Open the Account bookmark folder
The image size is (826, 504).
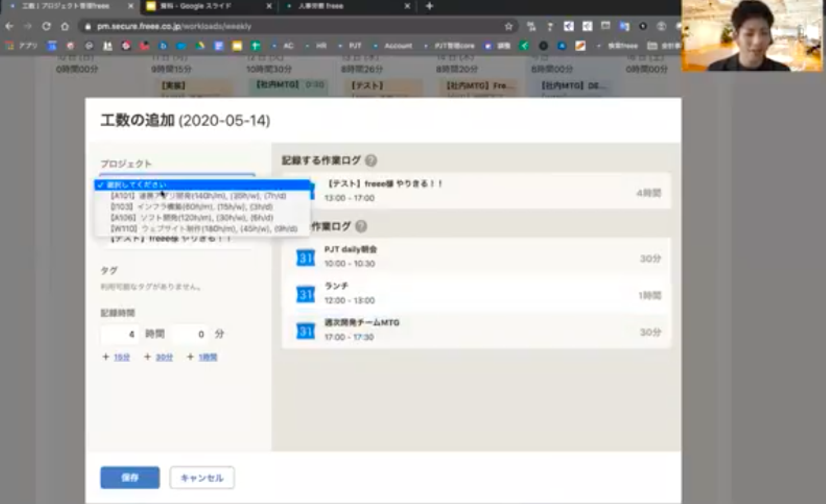pyautogui.click(x=393, y=46)
